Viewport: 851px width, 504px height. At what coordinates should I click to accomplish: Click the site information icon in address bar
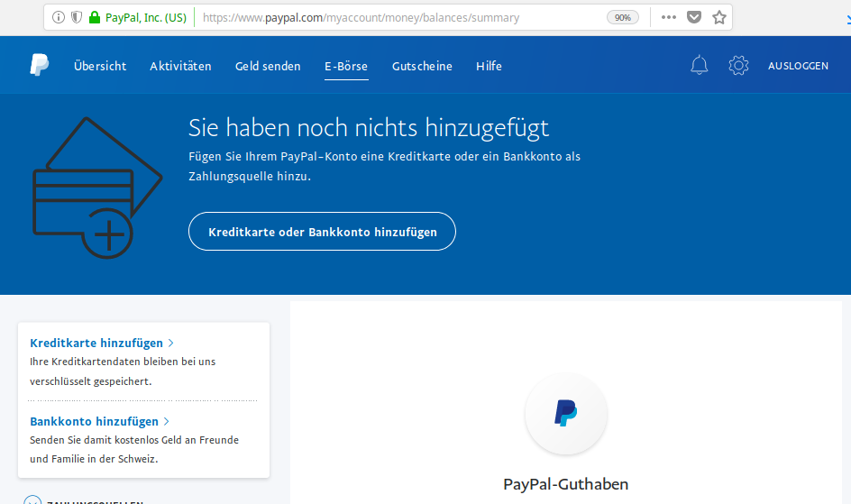(x=58, y=17)
